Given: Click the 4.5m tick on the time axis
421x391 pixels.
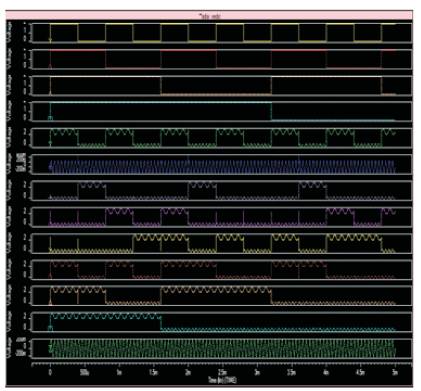Looking at the screenshot, I should coord(360,372).
